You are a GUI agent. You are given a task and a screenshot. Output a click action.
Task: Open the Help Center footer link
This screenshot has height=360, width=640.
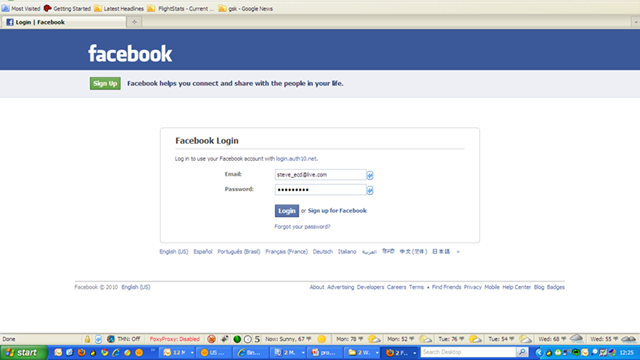coord(516,287)
